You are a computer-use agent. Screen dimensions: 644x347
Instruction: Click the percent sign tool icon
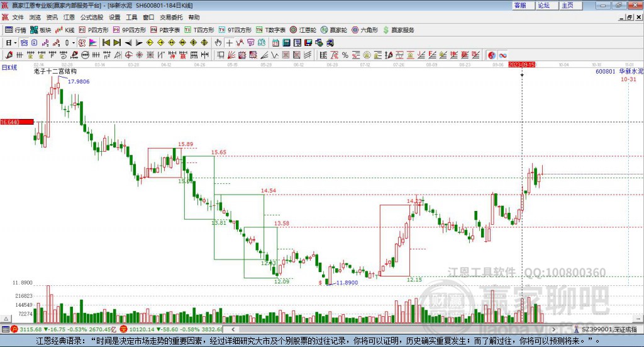coord(345,55)
